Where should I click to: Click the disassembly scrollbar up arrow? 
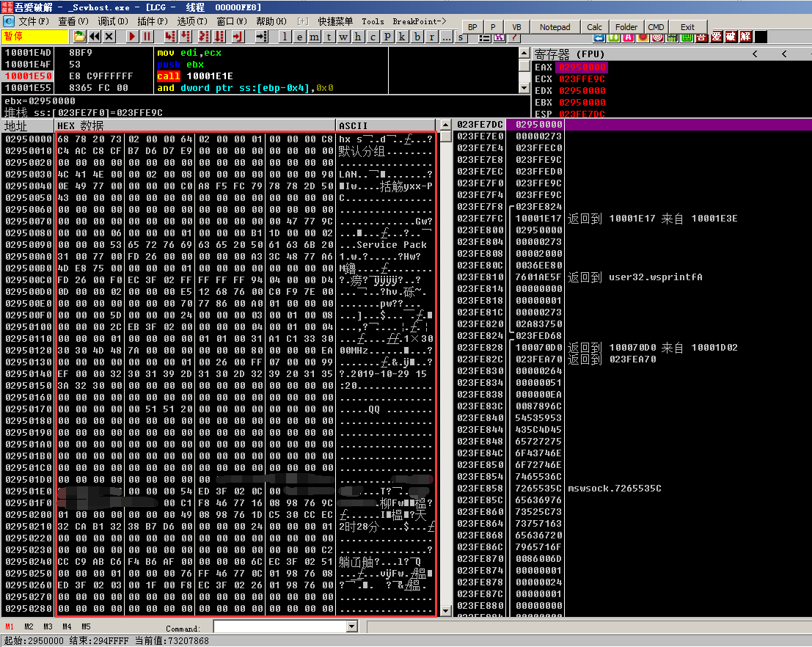click(524, 53)
